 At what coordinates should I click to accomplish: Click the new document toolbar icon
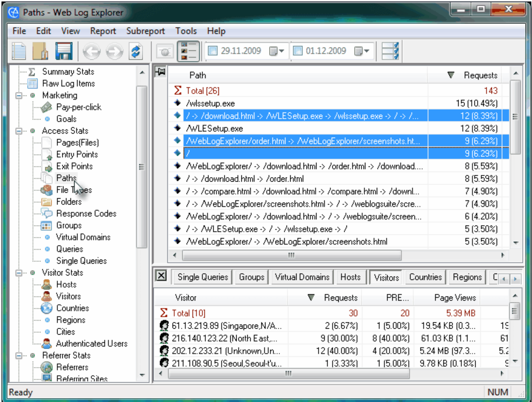pyautogui.click(x=19, y=51)
